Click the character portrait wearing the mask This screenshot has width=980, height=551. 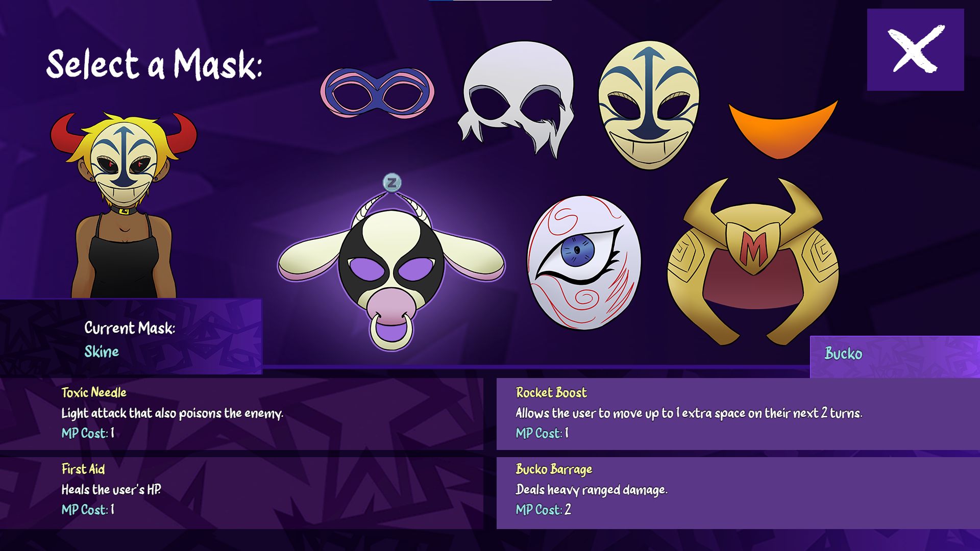click(x=124, y=205)
